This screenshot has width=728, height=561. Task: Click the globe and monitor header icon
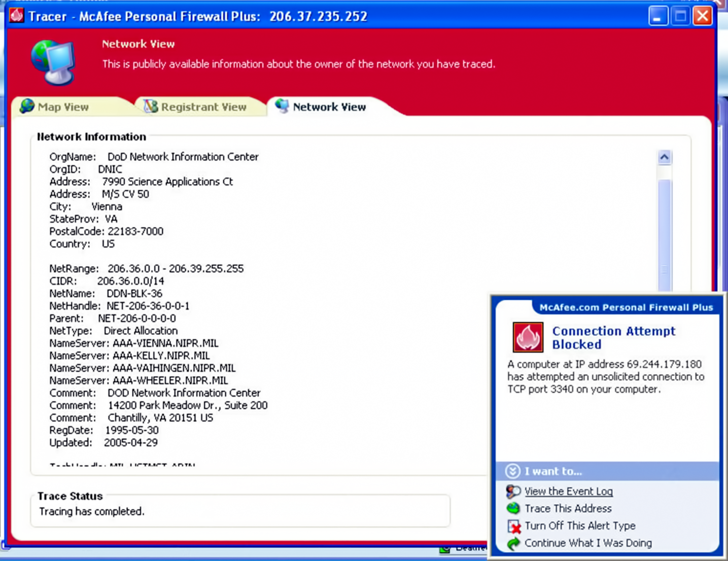[54, 62]
